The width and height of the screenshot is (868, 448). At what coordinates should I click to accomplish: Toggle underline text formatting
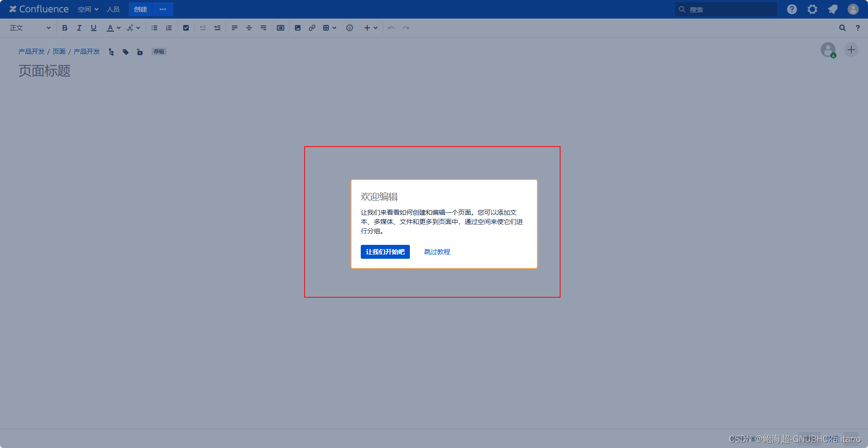tap(93, 28)
